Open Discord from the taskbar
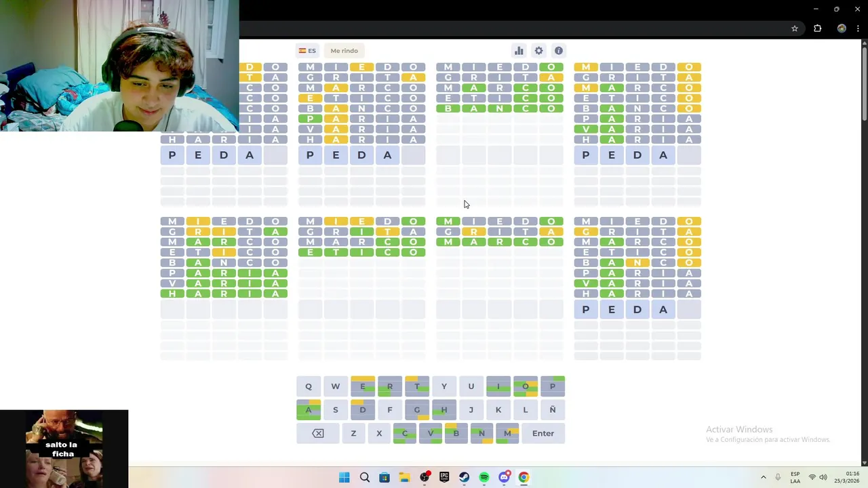The width and height of the screenshot is (868, 488). (504, 478)
